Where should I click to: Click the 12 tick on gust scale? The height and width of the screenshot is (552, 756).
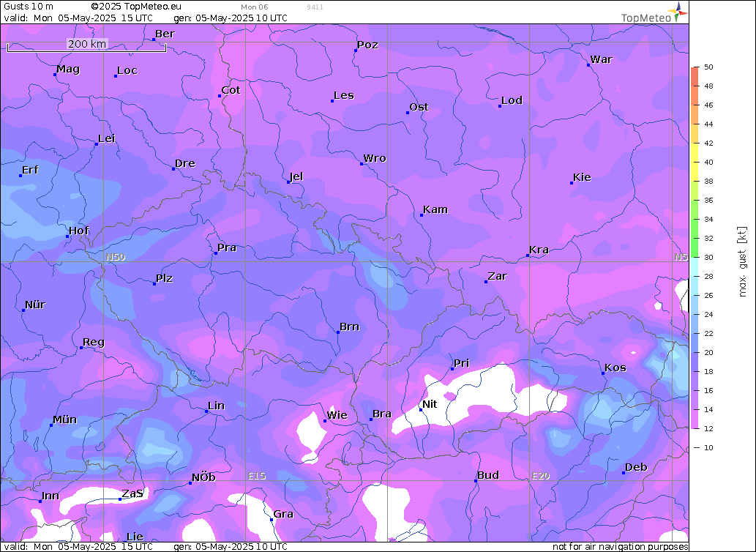tap(708, 428)
